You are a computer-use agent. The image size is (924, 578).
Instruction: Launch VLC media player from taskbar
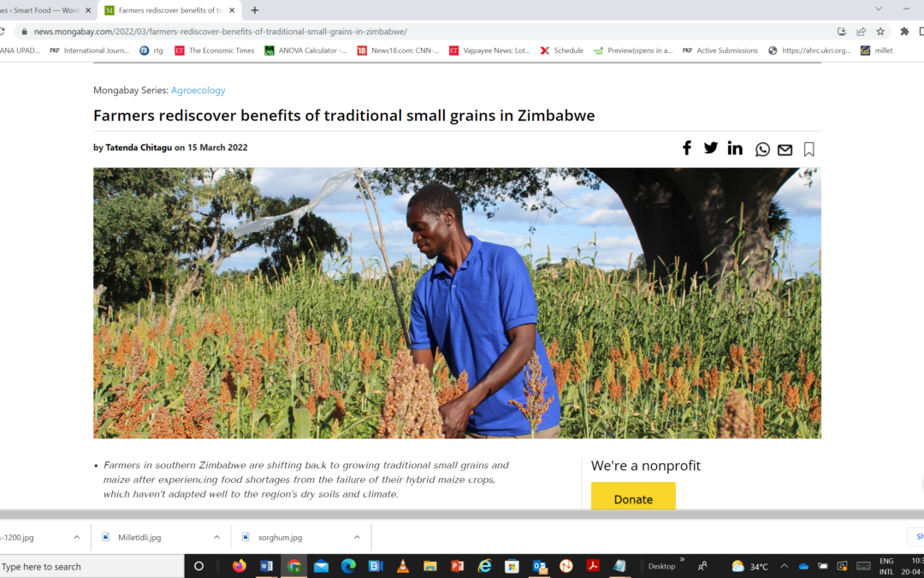click(x=402, y=566)
